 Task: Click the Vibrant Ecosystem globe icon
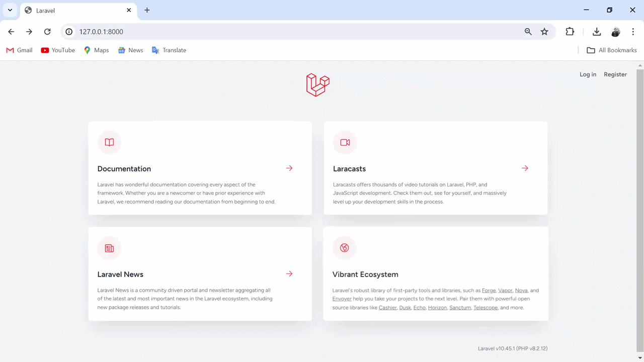pyautogui.click(x=345, y=248)
